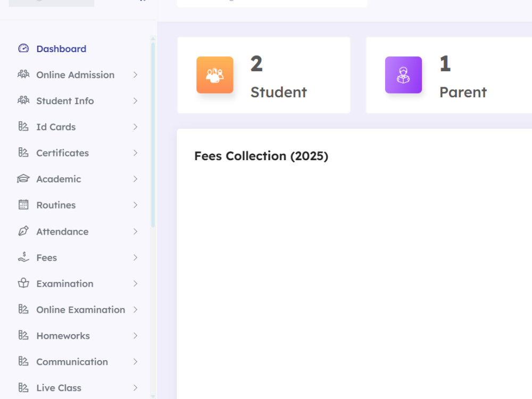Screen dimensions: 532x399
Task: Click the Student Info people icon
Action: tap(23, 101)
